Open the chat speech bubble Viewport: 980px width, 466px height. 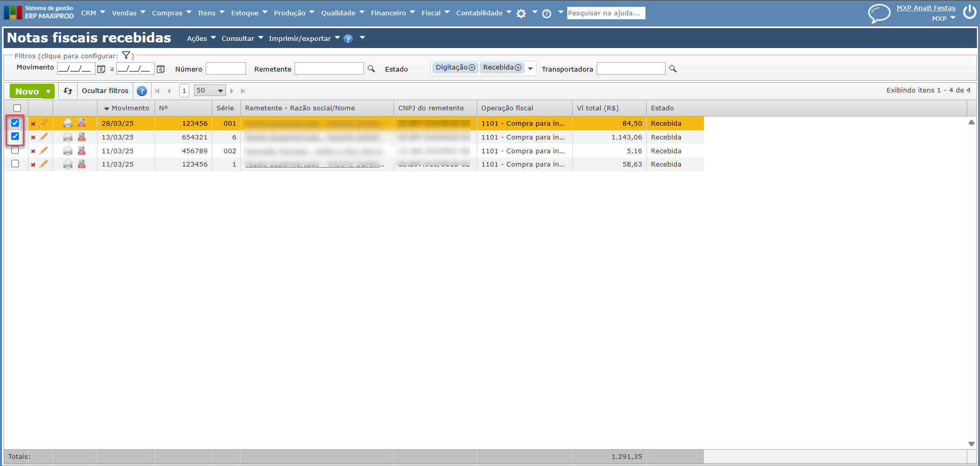pos(879,13)
